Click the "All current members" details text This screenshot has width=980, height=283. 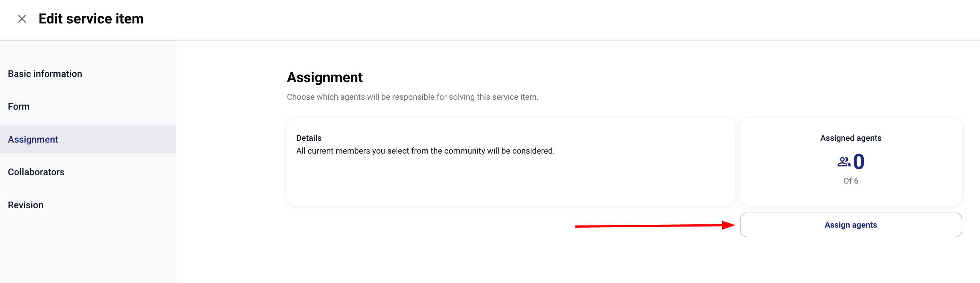pyautogui.click(x=425, y=151)
